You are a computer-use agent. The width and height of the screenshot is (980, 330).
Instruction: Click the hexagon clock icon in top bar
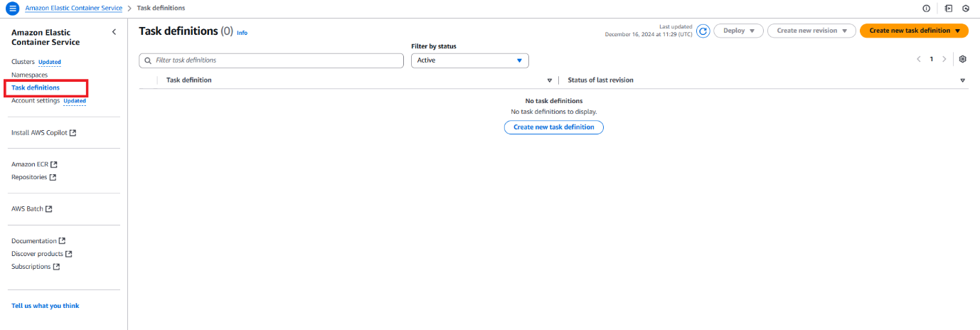pyautogui.click(x=966, y=9)
